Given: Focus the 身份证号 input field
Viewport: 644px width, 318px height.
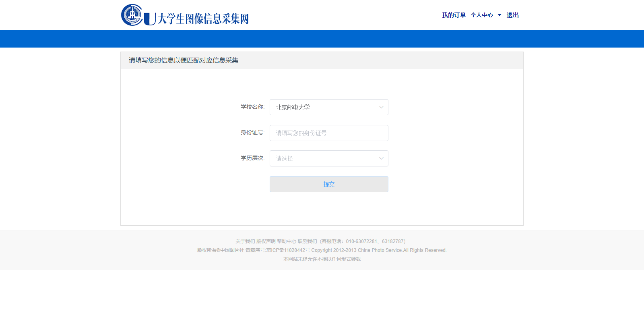Looking at the screenshot, I should [x=329, y=133].
